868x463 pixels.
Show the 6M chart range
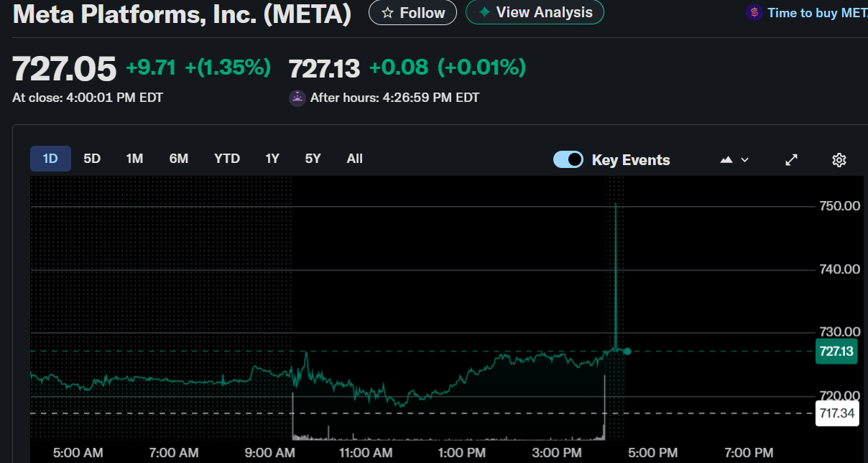179,159
